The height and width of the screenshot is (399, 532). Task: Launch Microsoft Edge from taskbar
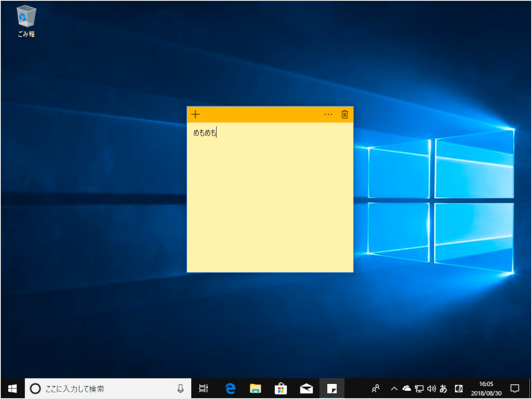(x=230, y=389)
